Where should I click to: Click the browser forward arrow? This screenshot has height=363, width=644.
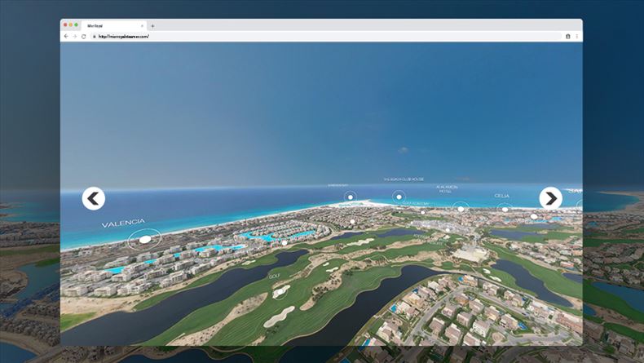pos(75,36)
